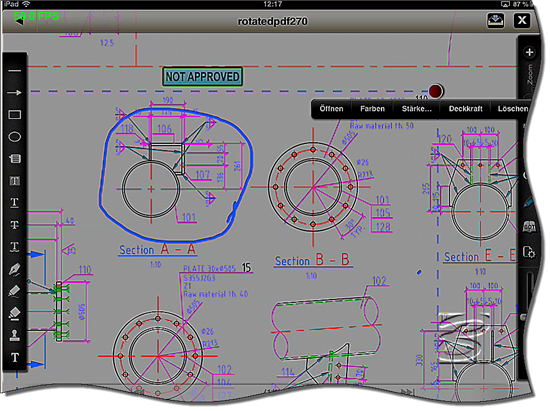
Task: Select the Arrow annotation tool
Action: point(14,93)
